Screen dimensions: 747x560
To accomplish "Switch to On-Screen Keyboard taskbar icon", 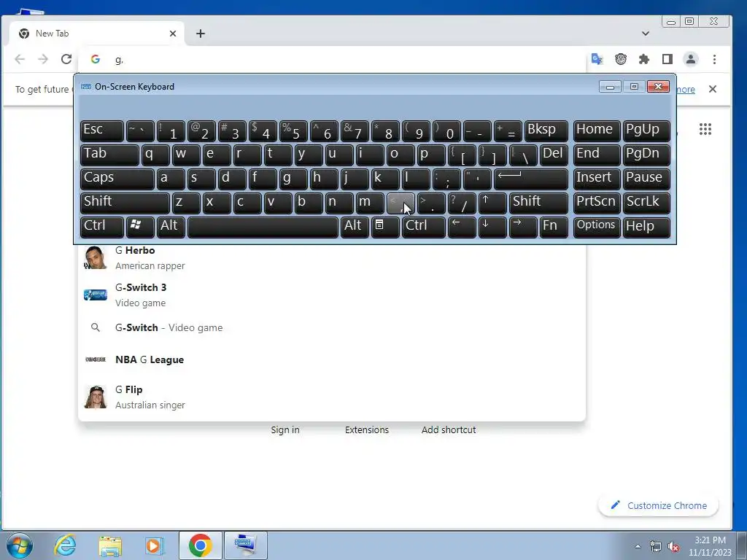I will [246, 545].
